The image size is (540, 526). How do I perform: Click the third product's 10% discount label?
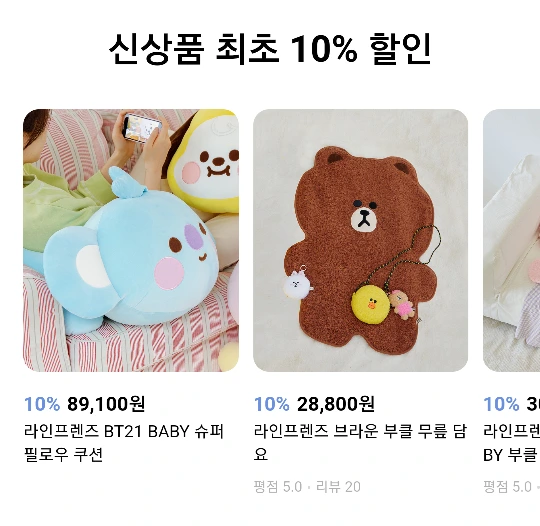501,404
